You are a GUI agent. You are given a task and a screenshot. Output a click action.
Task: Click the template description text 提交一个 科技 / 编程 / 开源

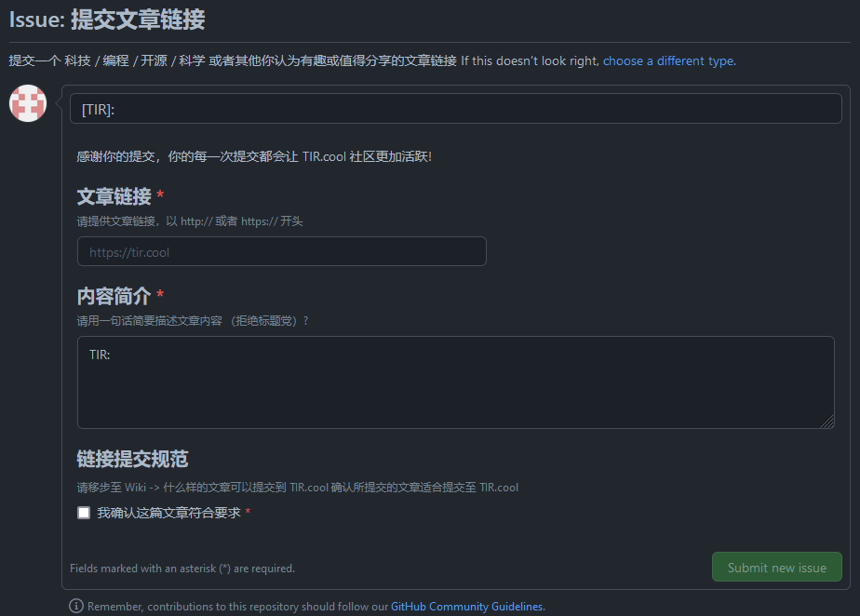(233, 60)
